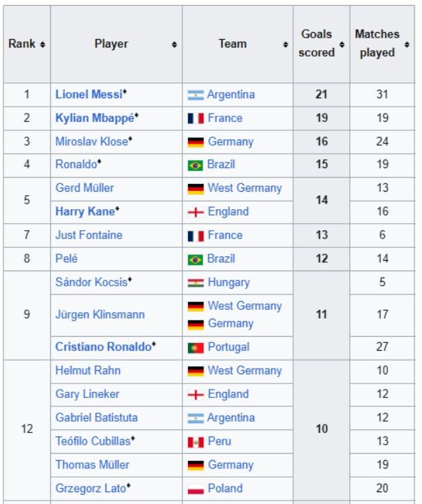Open Grzegorz Lato player link
Image resolution: width=422 pixels, height=504 pixels.
pyautogui.click(x=91, y=489)
